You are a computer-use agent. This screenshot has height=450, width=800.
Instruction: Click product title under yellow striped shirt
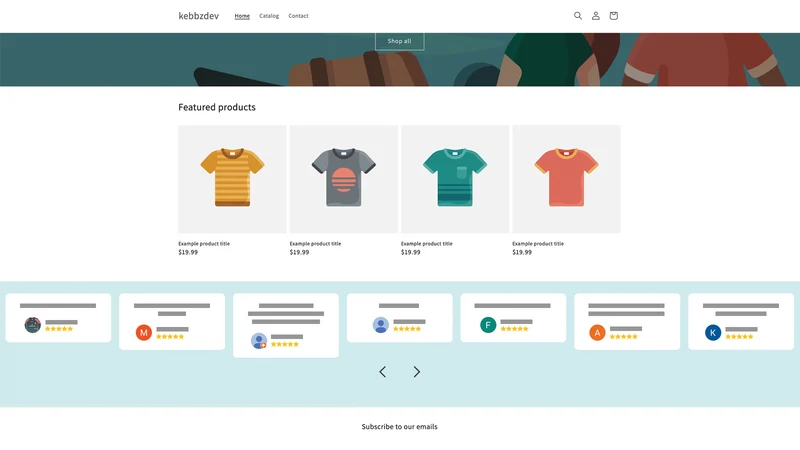pyautogui.click(x=204, y=244)
